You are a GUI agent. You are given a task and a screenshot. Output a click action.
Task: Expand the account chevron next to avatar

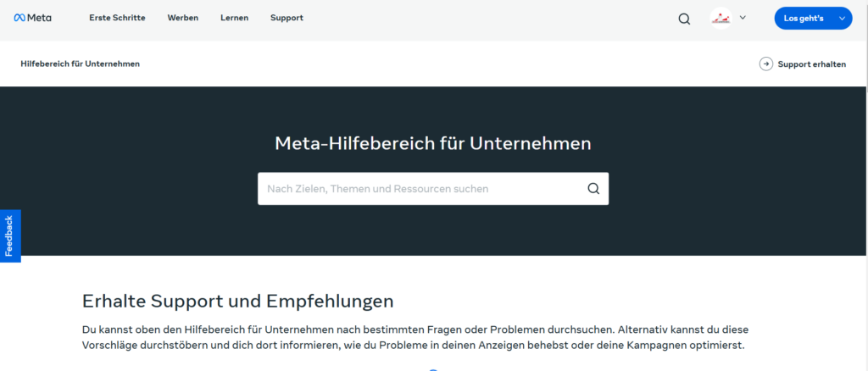(743, 18)
